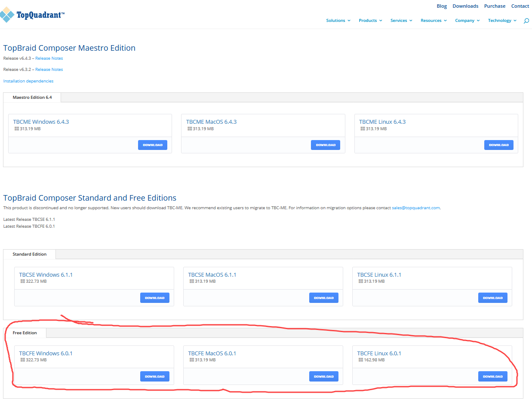Download TBCSE MacOS 6.1.1
Screen dimensions: 532x403
click(x=324, y=298)
